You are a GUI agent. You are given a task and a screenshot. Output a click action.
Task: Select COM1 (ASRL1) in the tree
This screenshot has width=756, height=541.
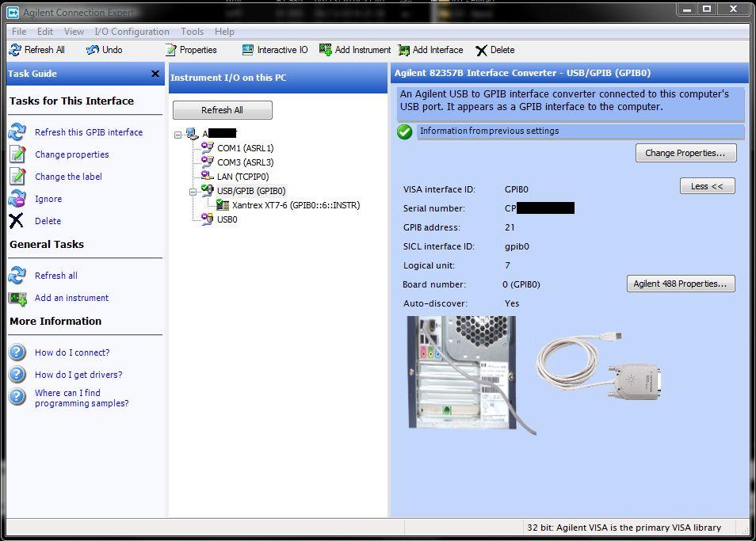coord(245,148)
